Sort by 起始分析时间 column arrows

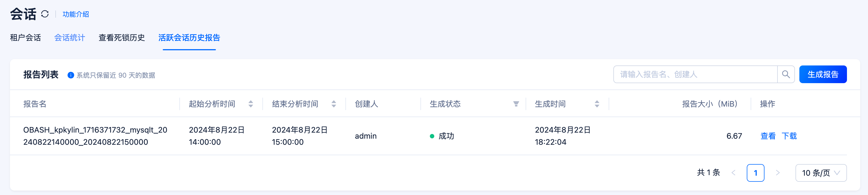click(x=251, y=104)
